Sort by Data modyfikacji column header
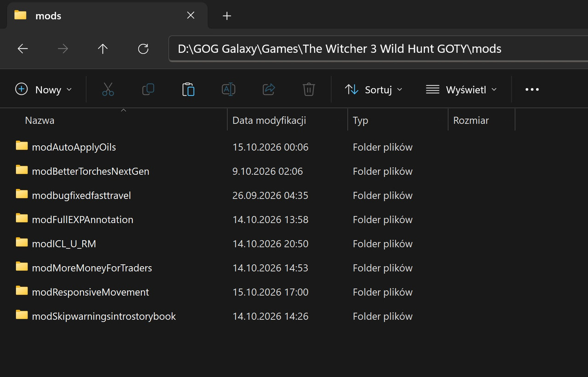 [x=269, y=120]
